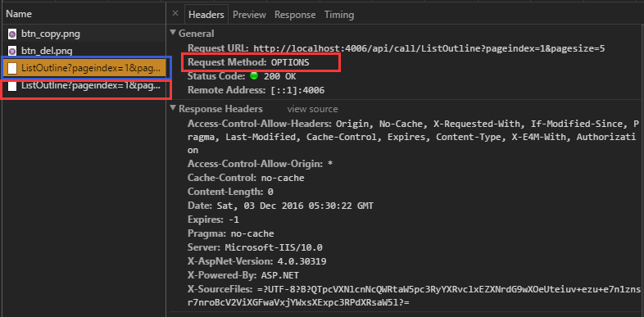
Task: Switch to the Headers tab
Action: point(206,15)
